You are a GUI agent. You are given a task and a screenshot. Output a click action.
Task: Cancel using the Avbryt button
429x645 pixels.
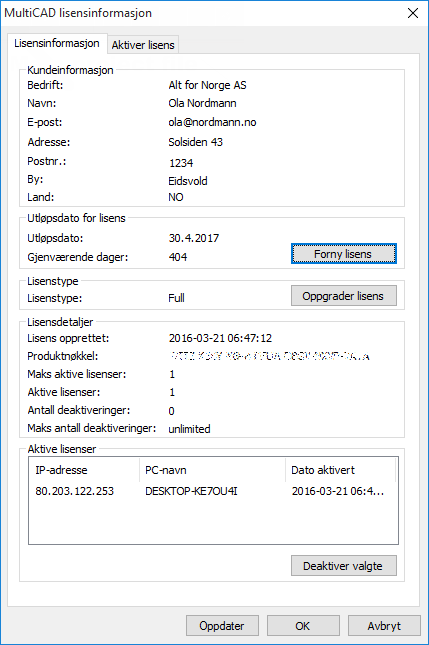click(384, 626)
